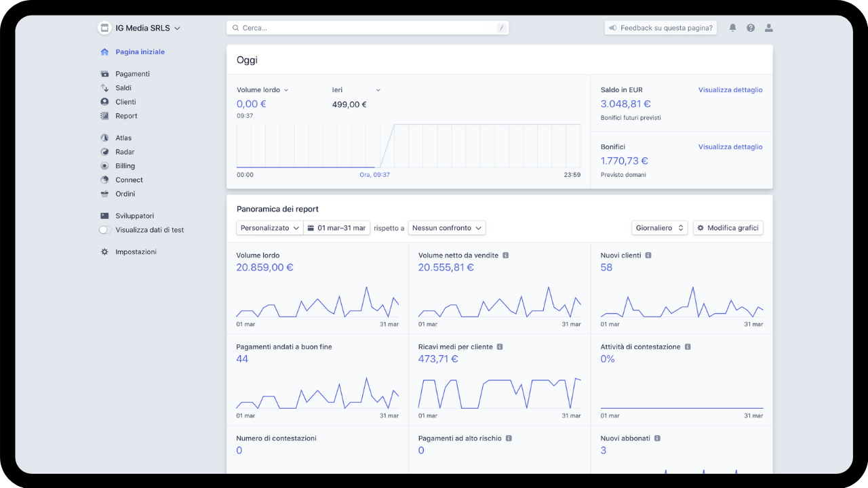Screen dimensions: 868x488
Task: Open Billing in the sidebar
Action: point(125,166)
